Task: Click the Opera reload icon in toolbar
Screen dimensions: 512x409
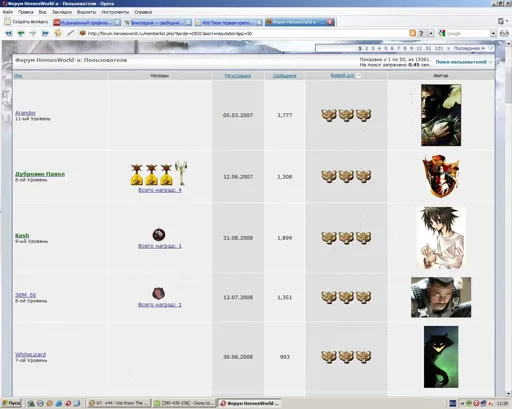Action: 58,33
